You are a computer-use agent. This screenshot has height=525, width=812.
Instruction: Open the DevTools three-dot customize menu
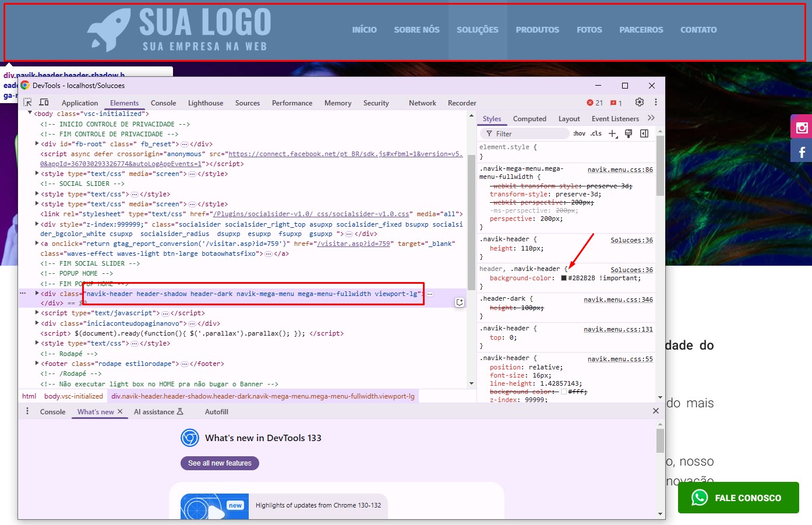655,103
